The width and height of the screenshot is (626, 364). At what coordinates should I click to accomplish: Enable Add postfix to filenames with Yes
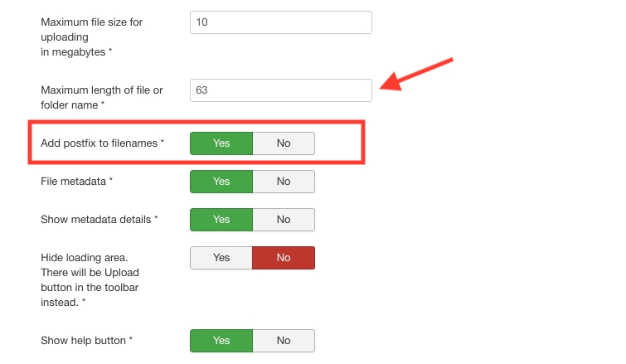pos(221,143)
